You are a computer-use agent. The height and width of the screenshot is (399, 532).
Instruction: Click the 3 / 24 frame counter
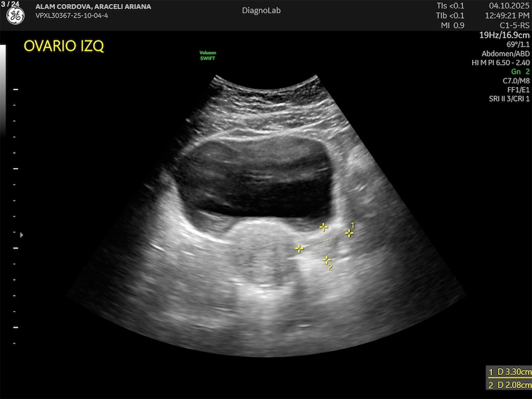[x=10, y=4]
